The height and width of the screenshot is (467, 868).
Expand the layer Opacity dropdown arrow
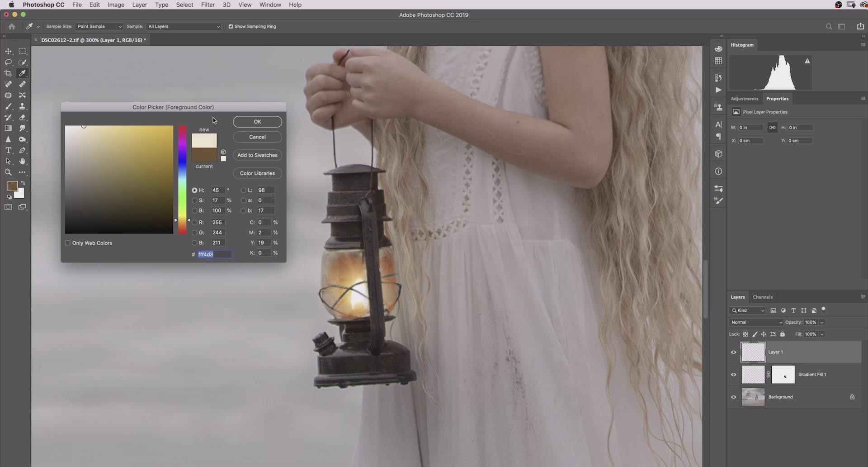pyautogui.click(x=822, y=322)
